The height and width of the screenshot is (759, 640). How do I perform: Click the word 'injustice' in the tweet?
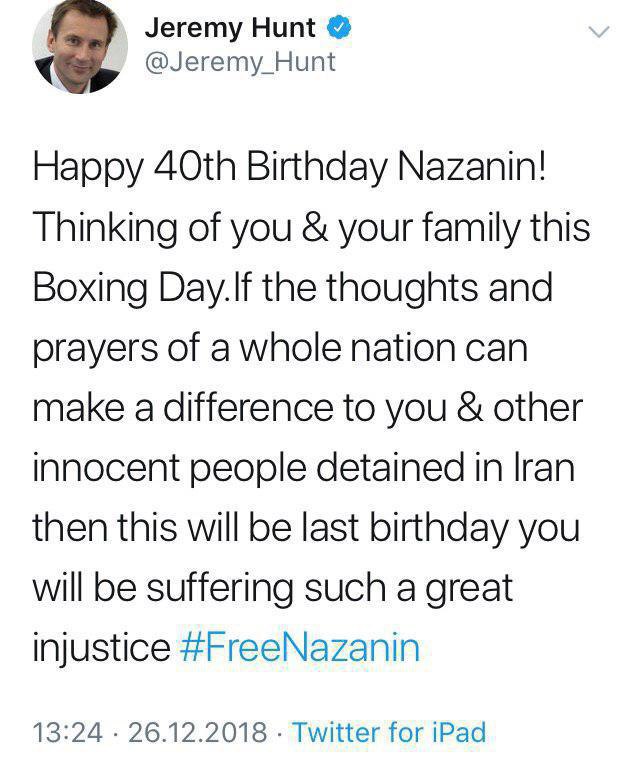[x=101, y=649]
